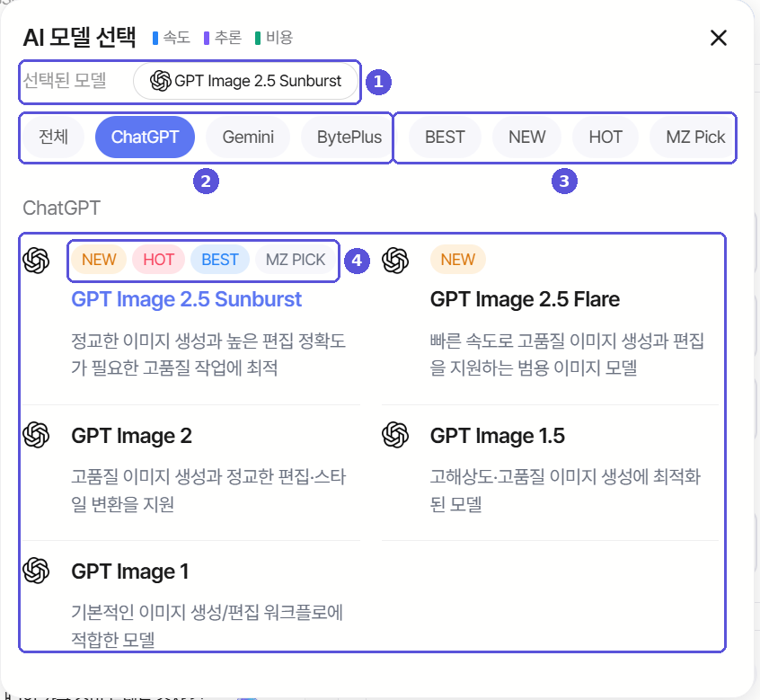Choose the GPT Image 1.5 model
This screenshot has height=700, width=760.
tap(498, 436)
